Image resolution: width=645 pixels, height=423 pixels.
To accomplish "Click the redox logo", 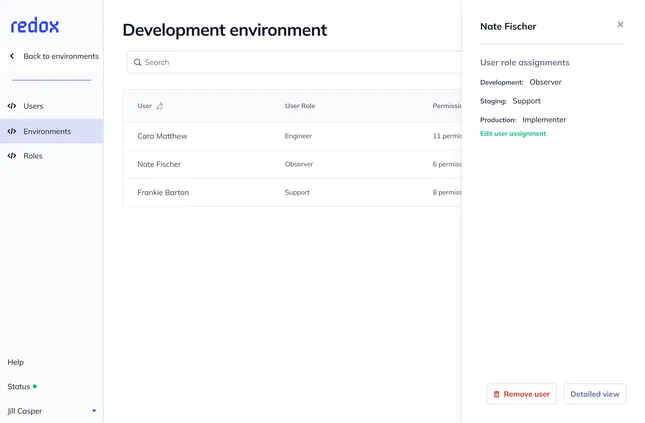I will [35, 26].
